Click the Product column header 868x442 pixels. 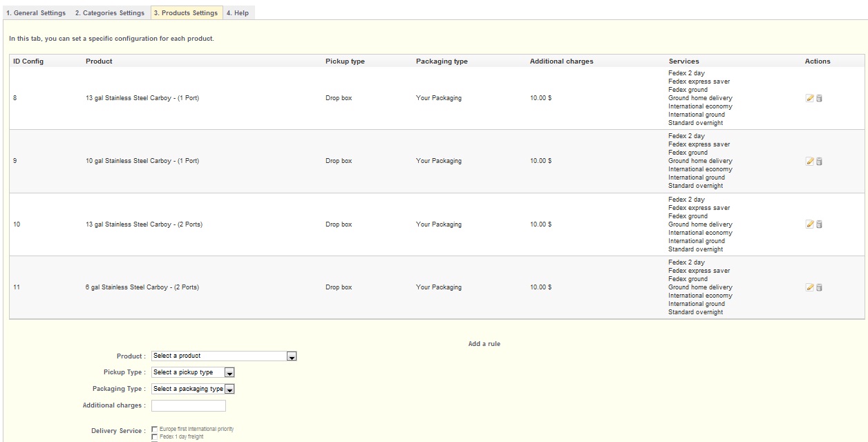[x=99, y=61]
